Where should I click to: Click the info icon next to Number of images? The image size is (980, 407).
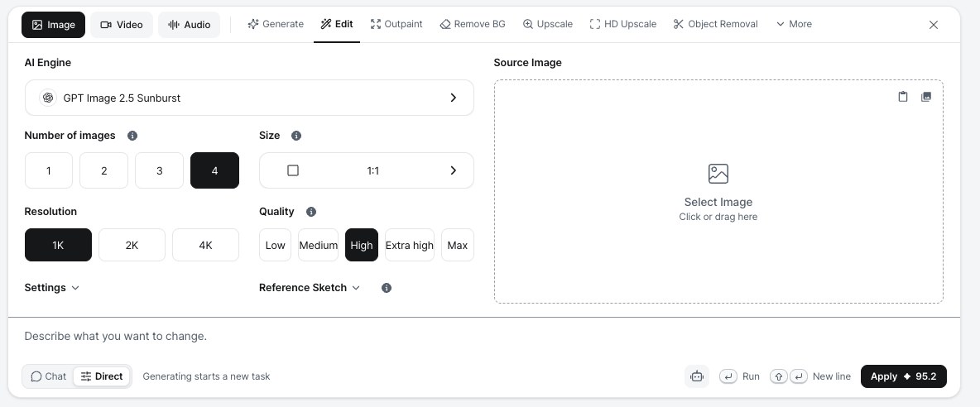coord(132,136)
